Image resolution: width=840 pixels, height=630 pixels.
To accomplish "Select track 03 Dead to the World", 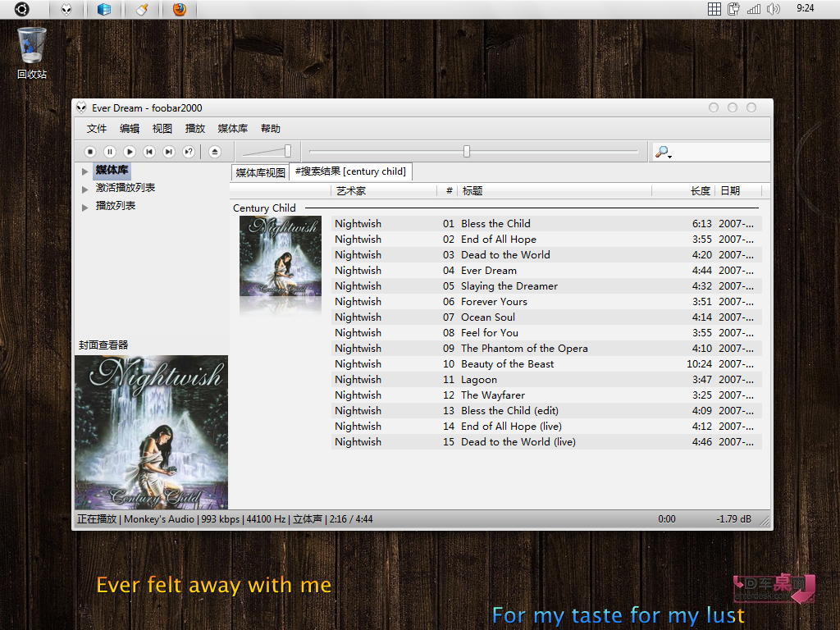I will pos(546,254).
